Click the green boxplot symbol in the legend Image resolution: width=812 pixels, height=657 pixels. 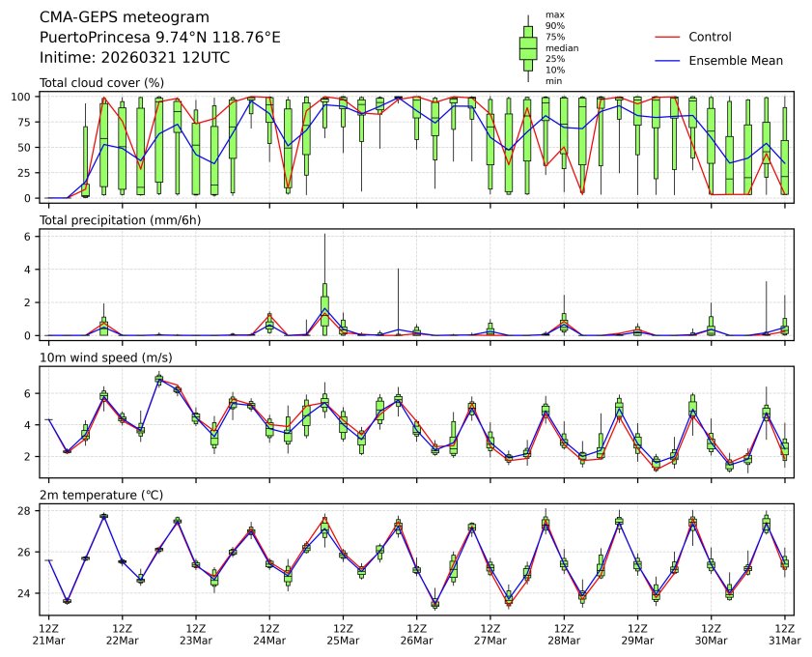click(x=528, y=47)
